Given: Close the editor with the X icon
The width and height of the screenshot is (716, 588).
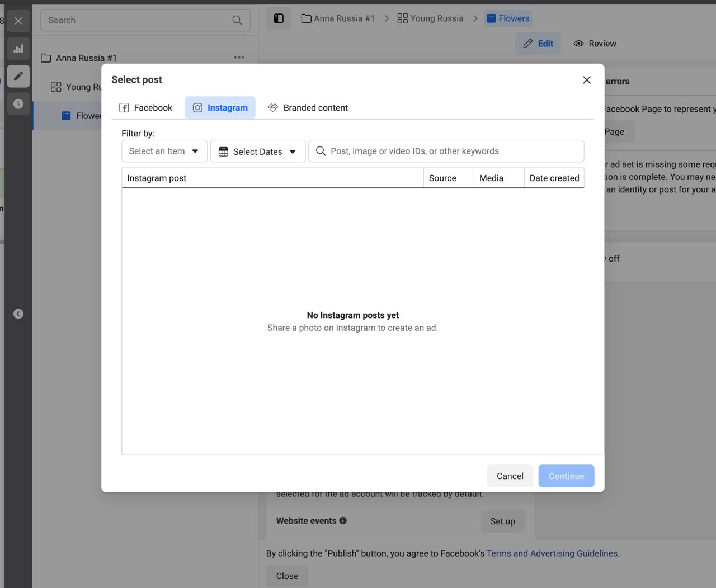Looking at the screenshot, I should coord(18,21).
